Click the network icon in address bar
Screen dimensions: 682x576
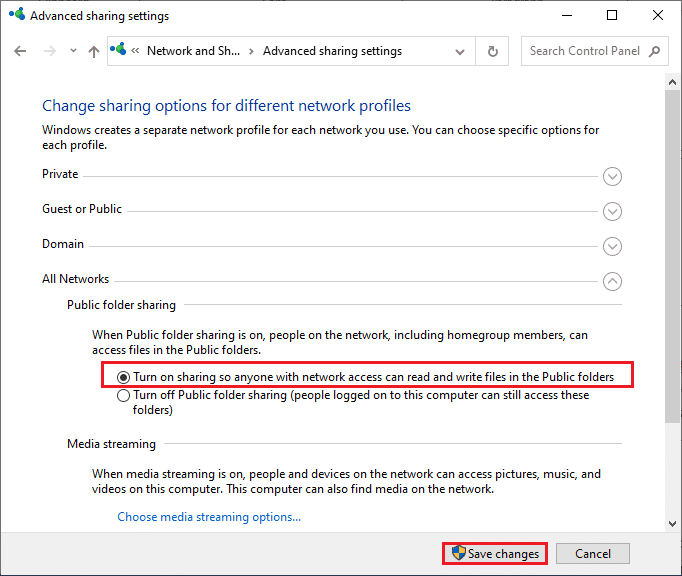(121, 51)
